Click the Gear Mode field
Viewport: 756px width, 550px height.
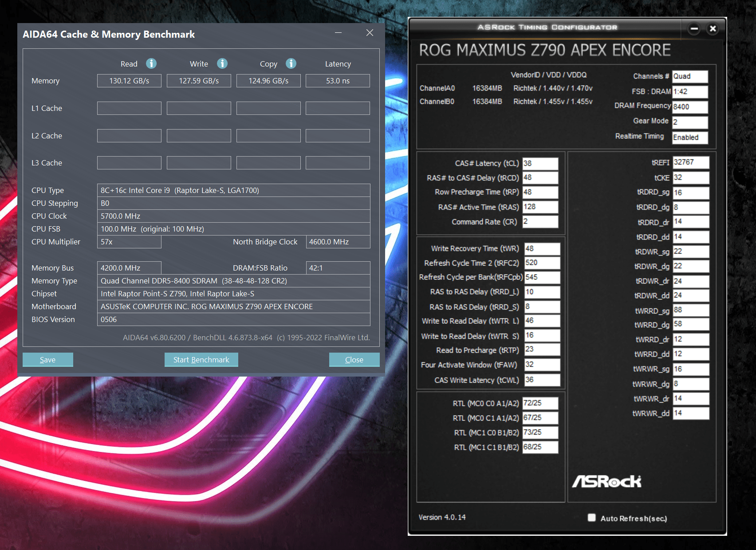tap(690, 122)
